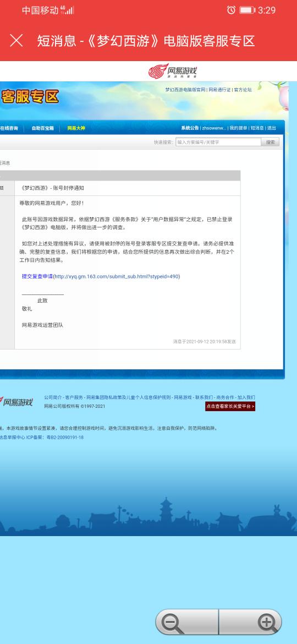Screen dimensions: 297x644
Task: Open 网易集团隐私政策及儿童个人信息保护规则 link
Action: (x=128, y=397)
